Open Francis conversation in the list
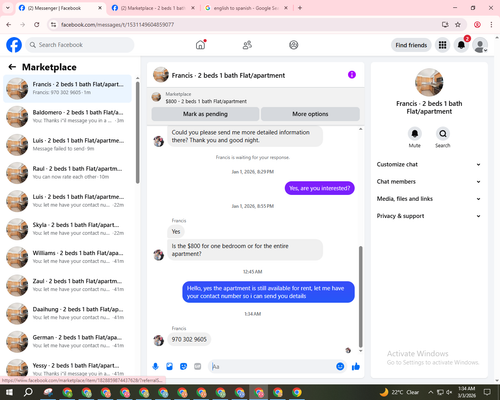This screenshot has height=400, width=500. (x=67, y=88)
